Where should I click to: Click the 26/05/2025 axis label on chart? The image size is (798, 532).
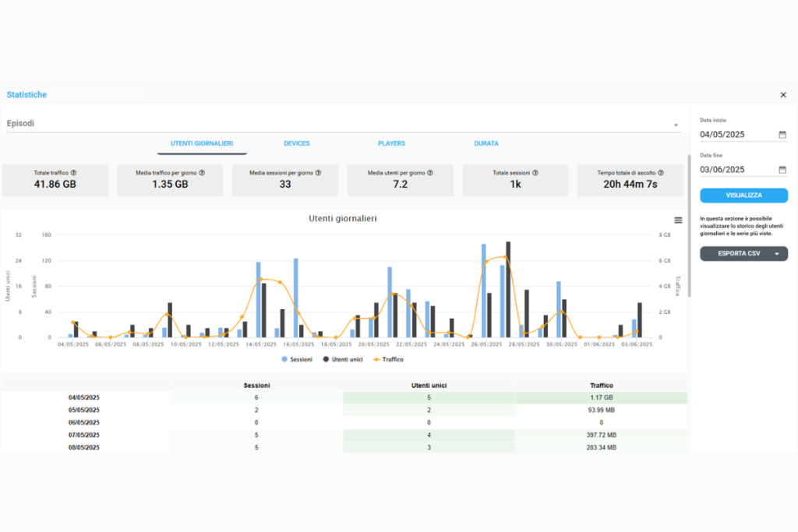(x=486, y=344)
